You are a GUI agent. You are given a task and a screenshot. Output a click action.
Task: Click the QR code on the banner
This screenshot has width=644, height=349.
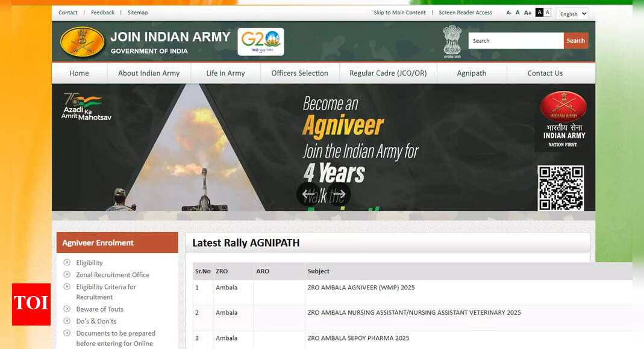click(560, 188)
